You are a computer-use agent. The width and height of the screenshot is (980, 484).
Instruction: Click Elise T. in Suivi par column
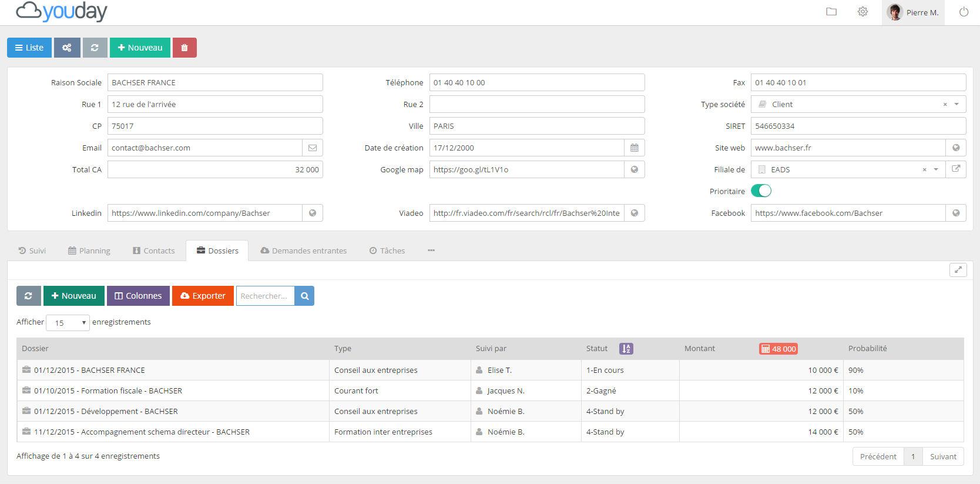click(499, 370)
